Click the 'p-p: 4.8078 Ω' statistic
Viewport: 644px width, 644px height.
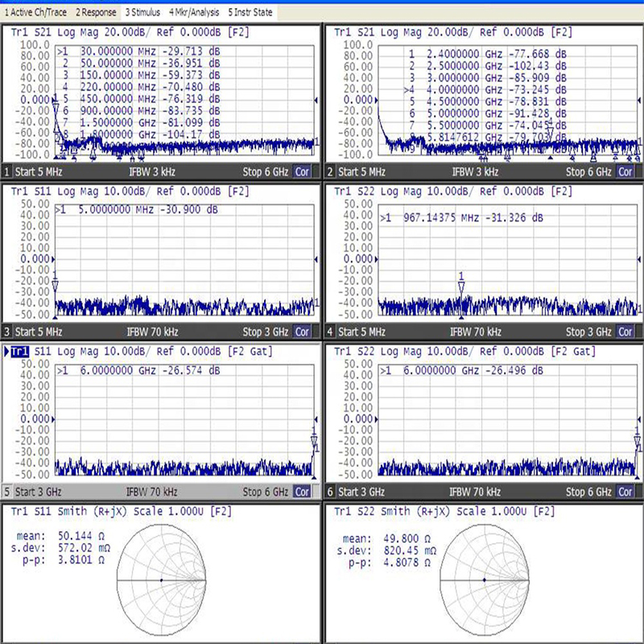point(390,562)
